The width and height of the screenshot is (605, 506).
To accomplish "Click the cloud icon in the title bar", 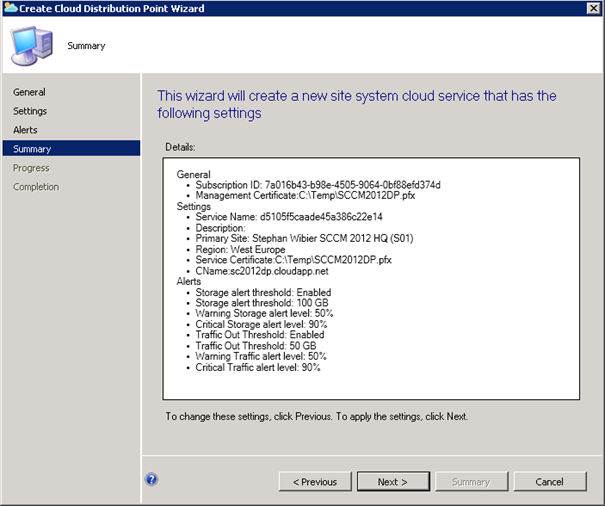I will click(10, 9).
